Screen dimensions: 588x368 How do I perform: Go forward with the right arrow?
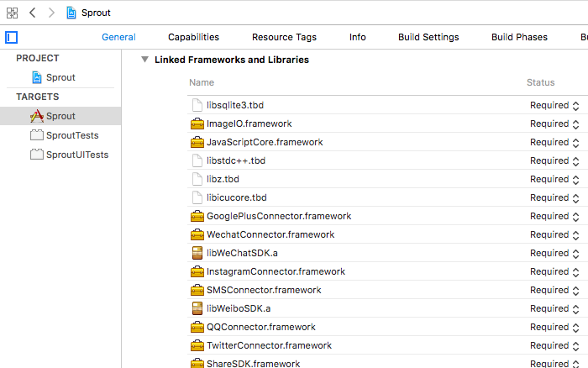click(50, 13)
